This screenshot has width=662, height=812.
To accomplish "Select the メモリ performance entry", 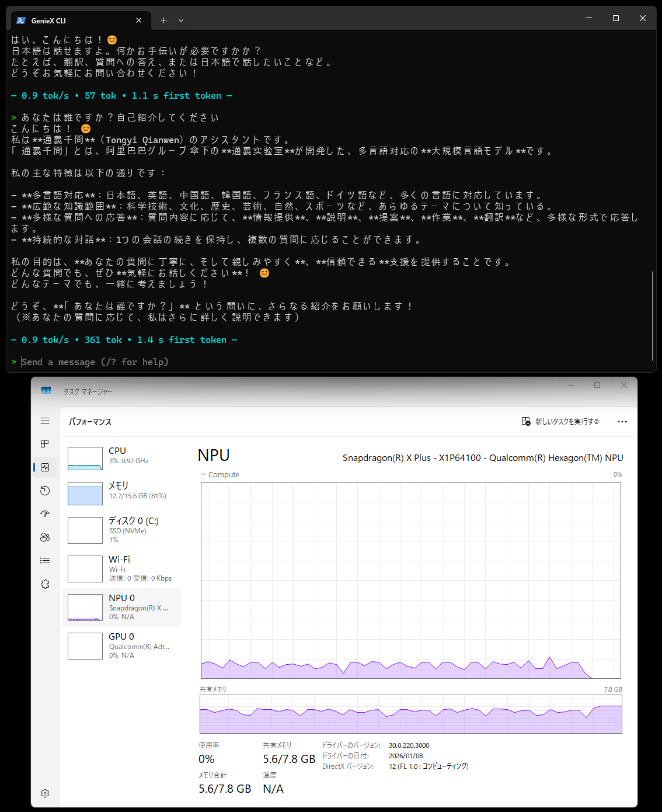I will (x=121, y=493).
